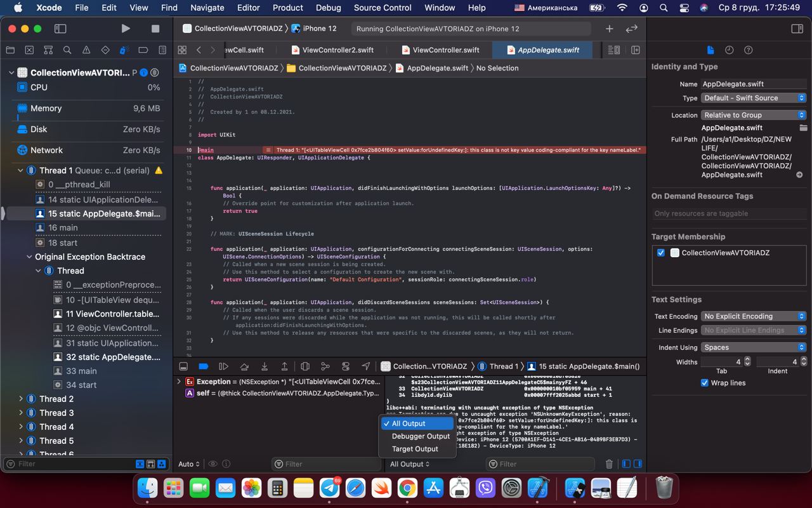Increase Tab width with stepper
Viewport: 812px width, 508px height.
coord(747,359)
